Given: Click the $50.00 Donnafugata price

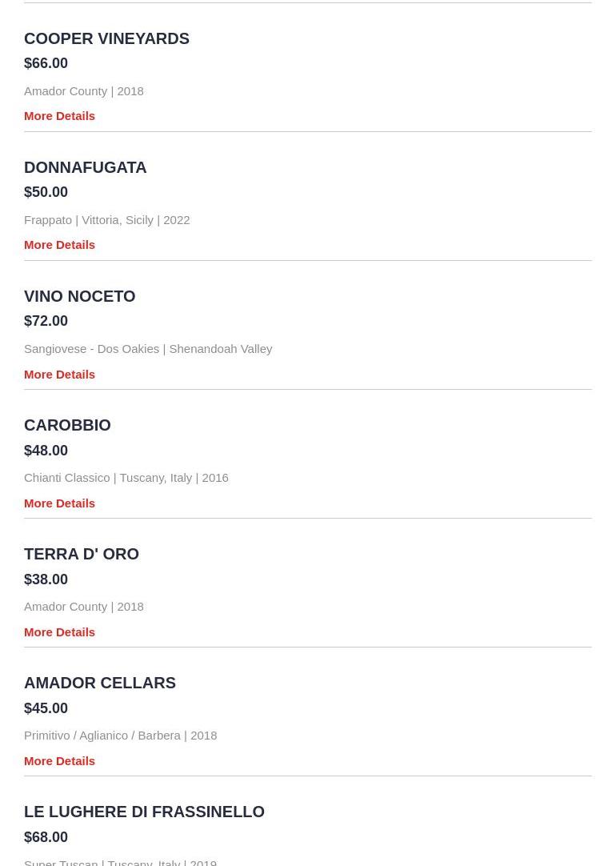Looking at the screenshot, I should pos(46,191).
